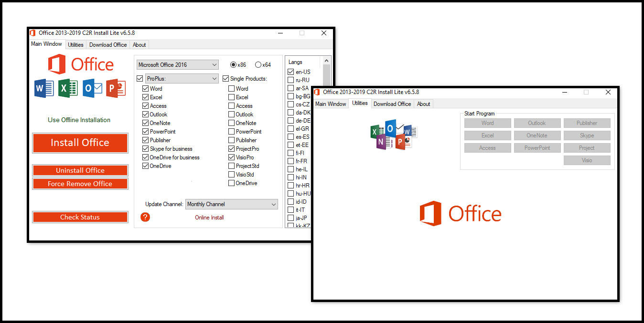
Task: Uncheck Word under ProPlus
Action: (x=145, y=89)
